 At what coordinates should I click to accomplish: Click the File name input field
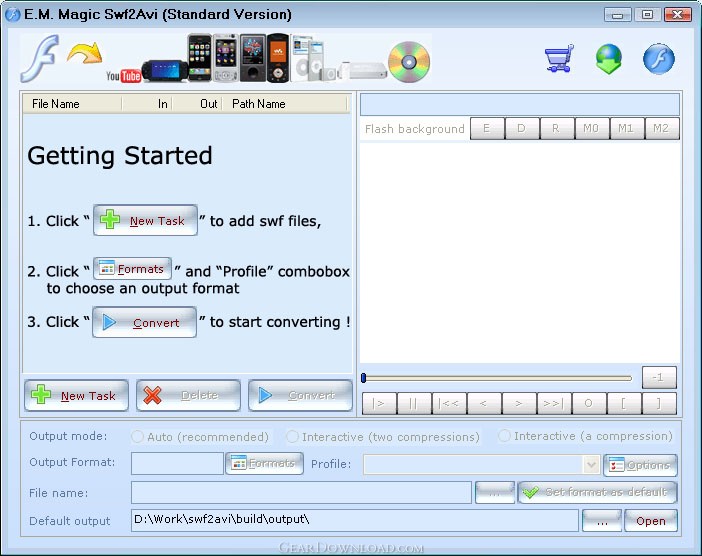(x=301, y=492)
